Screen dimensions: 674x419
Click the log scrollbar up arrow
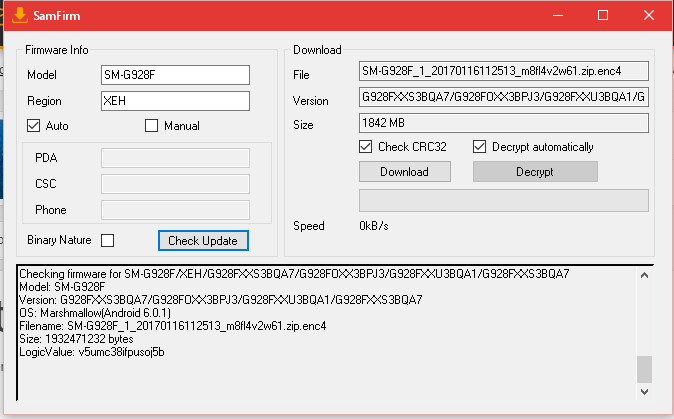[644, 275]
